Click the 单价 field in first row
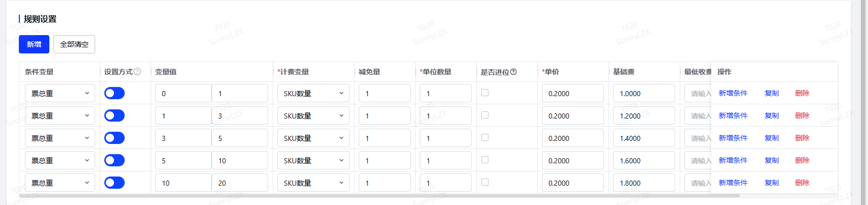 [x=573, y=93]
